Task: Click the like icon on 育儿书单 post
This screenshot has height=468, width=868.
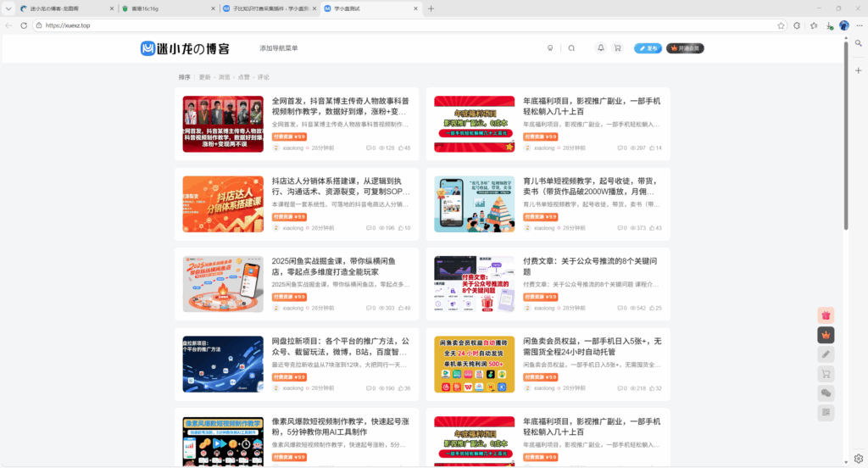Action: pos(652,227)
